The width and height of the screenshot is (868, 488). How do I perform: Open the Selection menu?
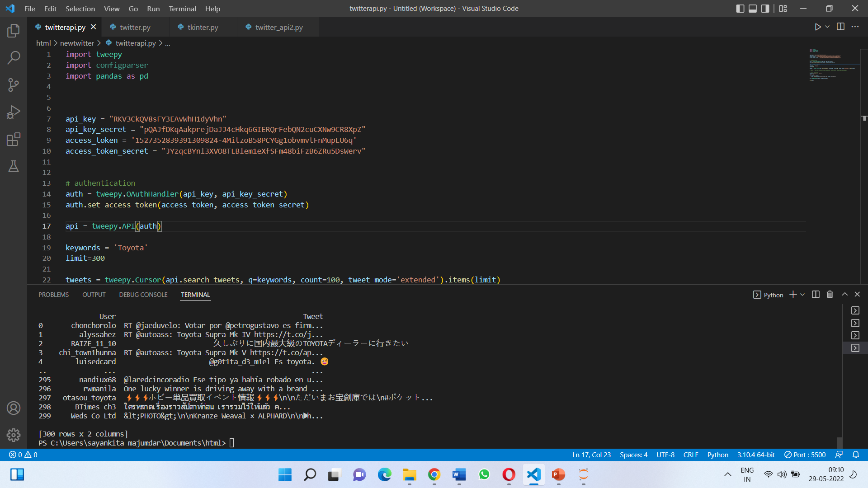coord(80,9)
